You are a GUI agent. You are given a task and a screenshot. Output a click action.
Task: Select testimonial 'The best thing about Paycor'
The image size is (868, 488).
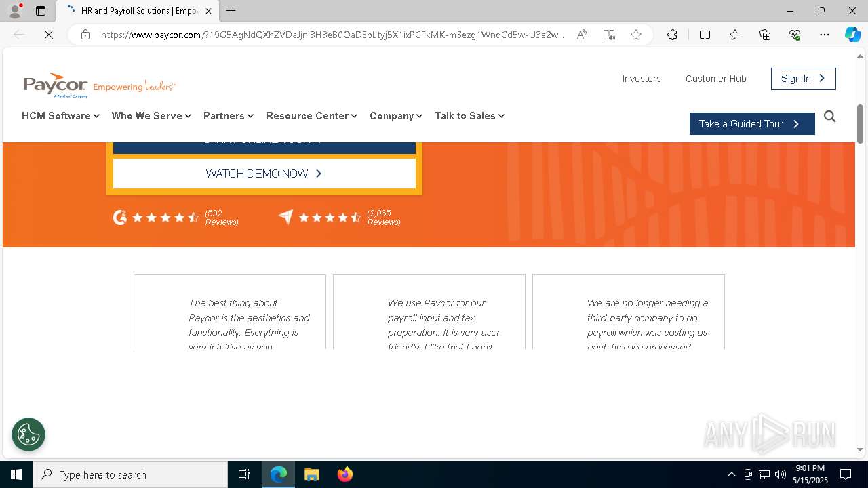(x=230, y=312)
